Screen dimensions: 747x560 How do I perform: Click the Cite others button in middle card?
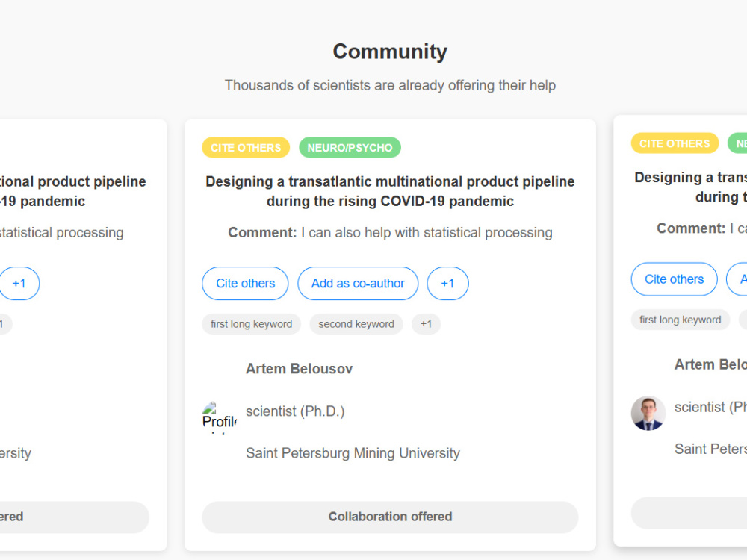coord(245,283)
